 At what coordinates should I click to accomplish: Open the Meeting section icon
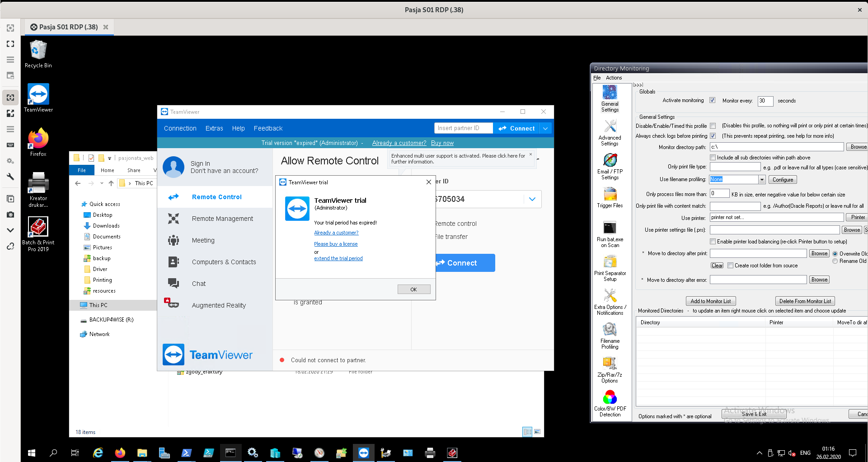174,240
